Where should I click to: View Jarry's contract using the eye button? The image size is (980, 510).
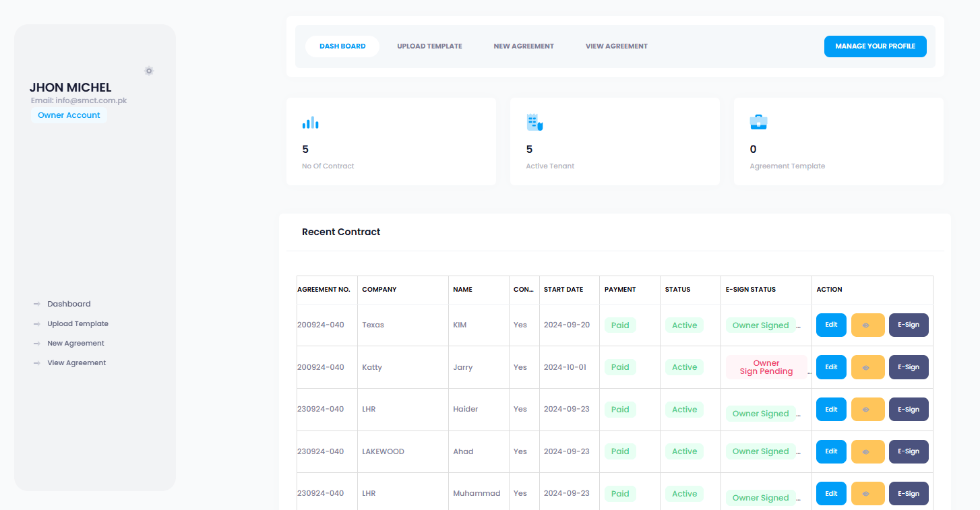coord(867,367)
